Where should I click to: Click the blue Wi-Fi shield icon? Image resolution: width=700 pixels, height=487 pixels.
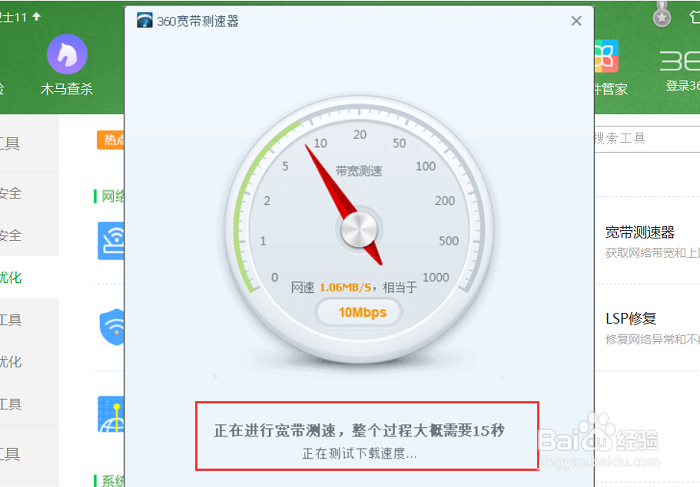pos(112,327)
